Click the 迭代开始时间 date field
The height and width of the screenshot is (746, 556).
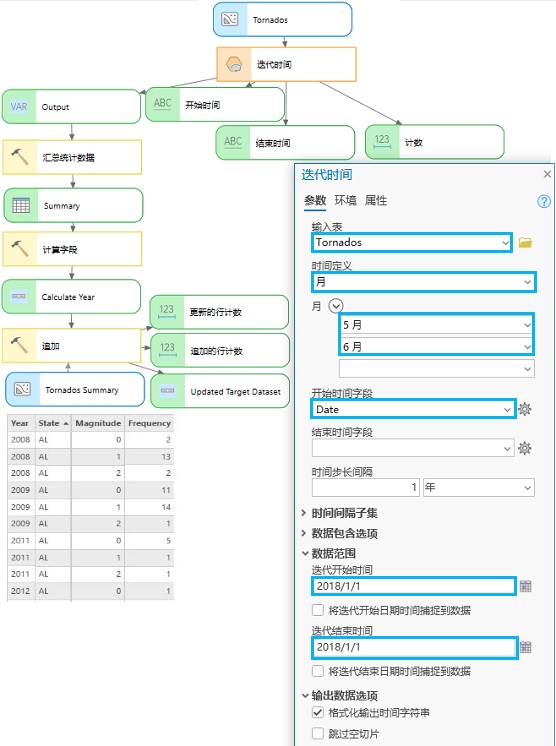click(x=413, y=586)
